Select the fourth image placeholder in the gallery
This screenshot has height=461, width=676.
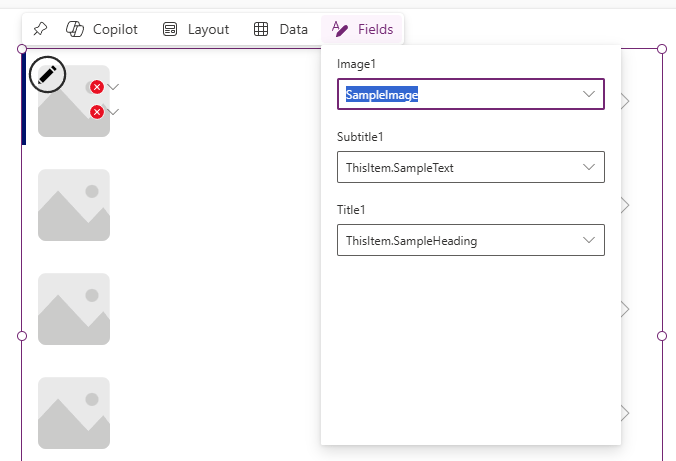[x=74, y=413]
